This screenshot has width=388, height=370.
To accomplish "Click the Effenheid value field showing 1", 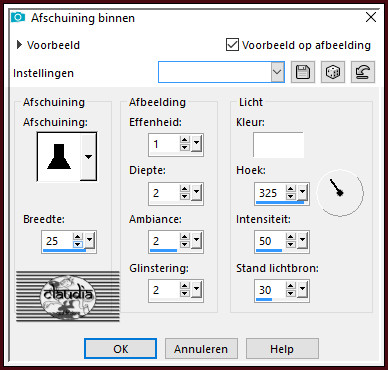I will point(165,144).
